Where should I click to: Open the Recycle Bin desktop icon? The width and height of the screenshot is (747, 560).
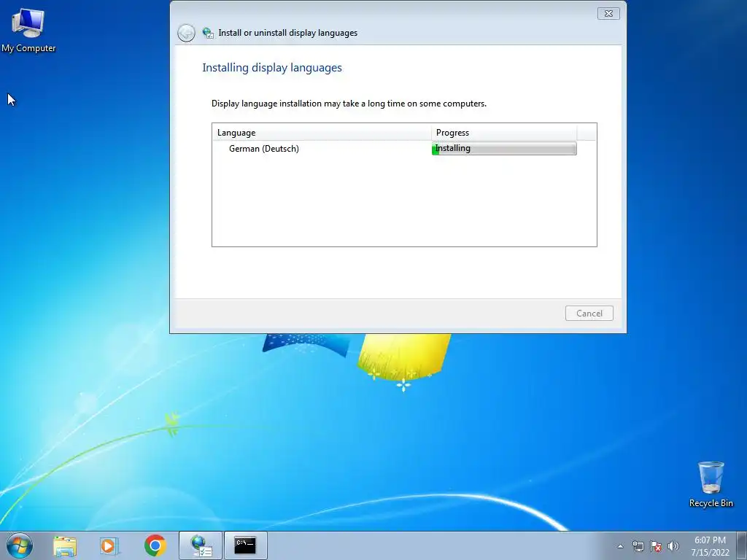click(711, 484)
